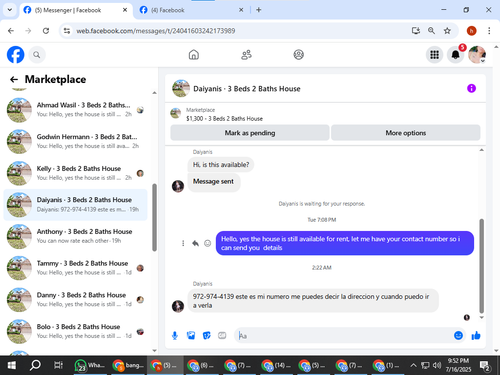
Task: Reply to the sent message arrow
Action: [x=195, y=243]
